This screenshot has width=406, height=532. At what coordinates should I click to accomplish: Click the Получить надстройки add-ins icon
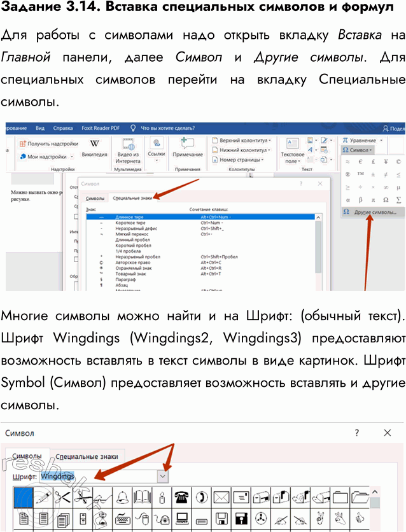tap(24, 144)
